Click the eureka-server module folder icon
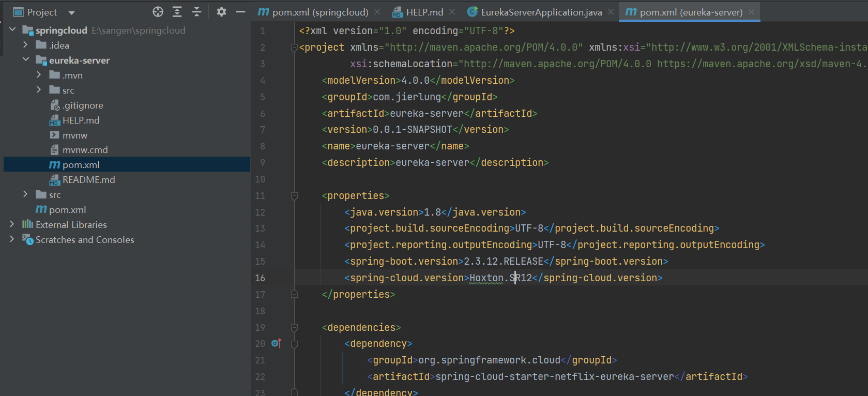 click(41, 60)
